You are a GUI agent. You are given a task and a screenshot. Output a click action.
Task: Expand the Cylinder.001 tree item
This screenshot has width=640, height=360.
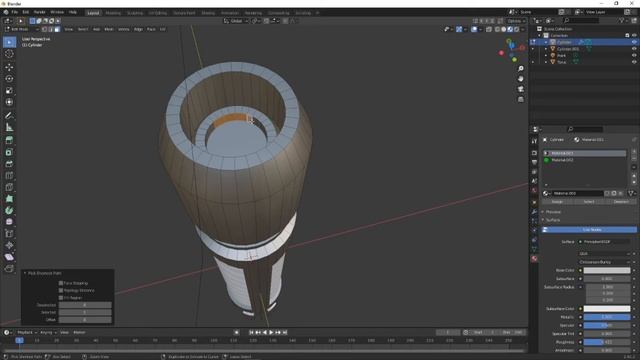click(x=546, y=49)
